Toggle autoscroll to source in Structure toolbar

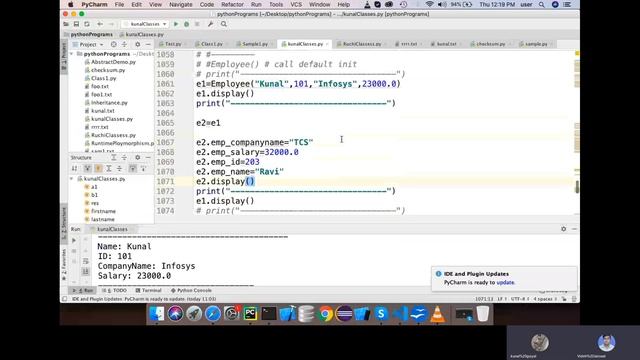[x=133, y=169]
